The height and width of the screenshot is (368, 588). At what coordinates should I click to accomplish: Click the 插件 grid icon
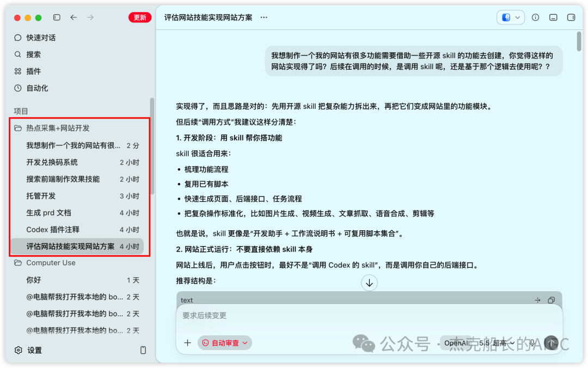[x=17, y=71]
